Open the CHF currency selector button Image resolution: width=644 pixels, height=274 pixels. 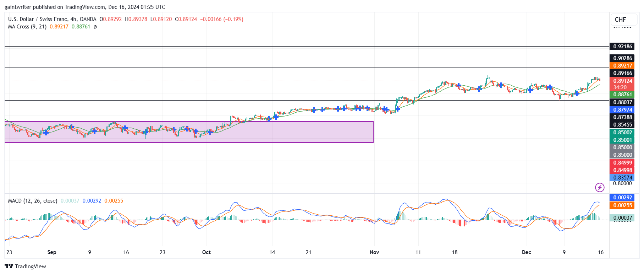tap(624, 20)
